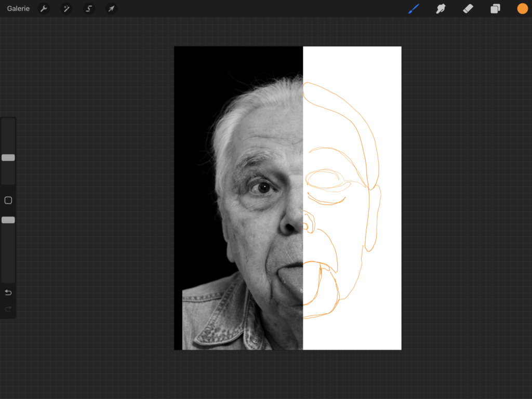Click the man's eye in photo
Viewport: 532px width, 399px height.
[263, 188]
